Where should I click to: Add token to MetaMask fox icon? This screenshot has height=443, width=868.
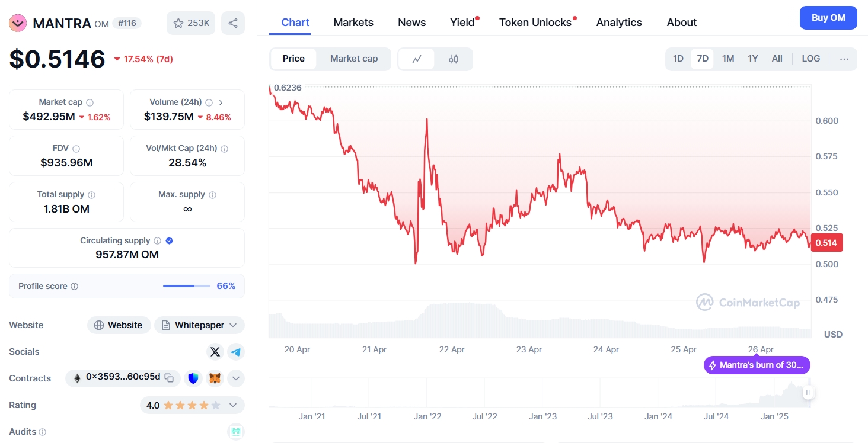tap(215, 378)
